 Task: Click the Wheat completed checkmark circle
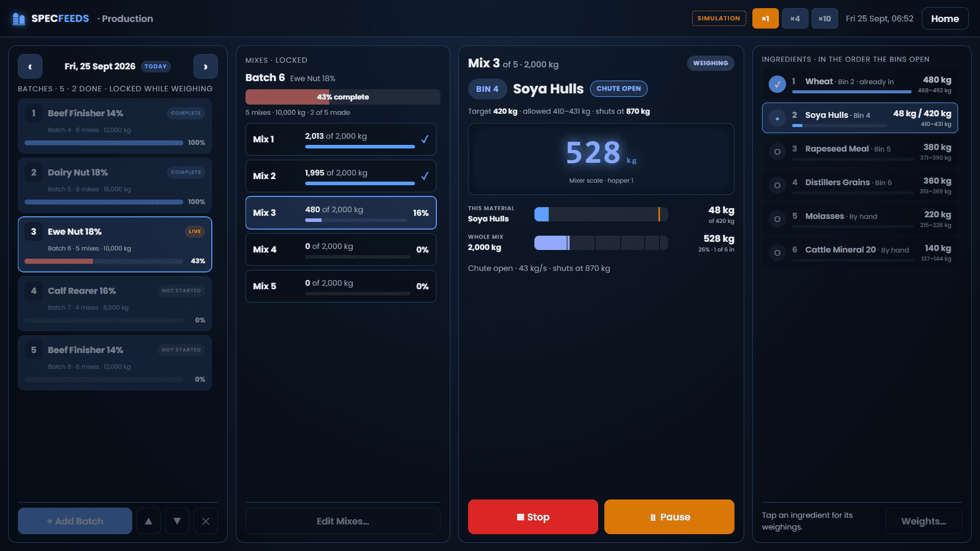777,84
